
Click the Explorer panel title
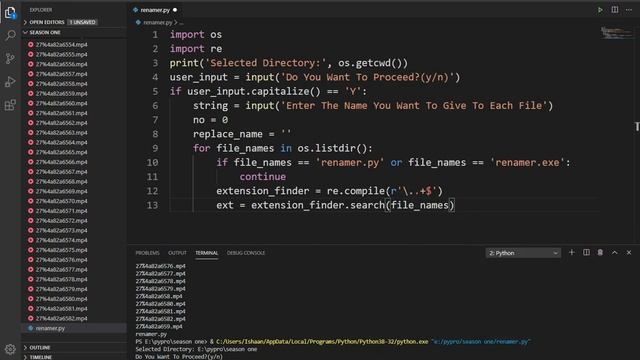click(40, 10)
